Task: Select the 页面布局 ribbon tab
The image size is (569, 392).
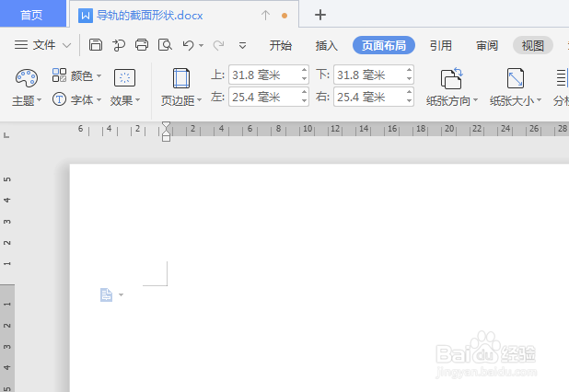Action: (x=384, y=45)
